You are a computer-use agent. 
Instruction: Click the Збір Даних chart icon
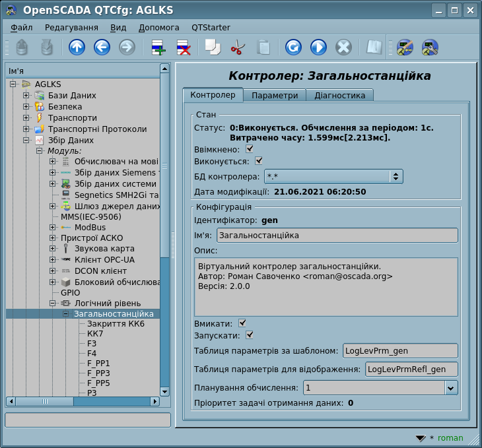click(x=40, y=140)
